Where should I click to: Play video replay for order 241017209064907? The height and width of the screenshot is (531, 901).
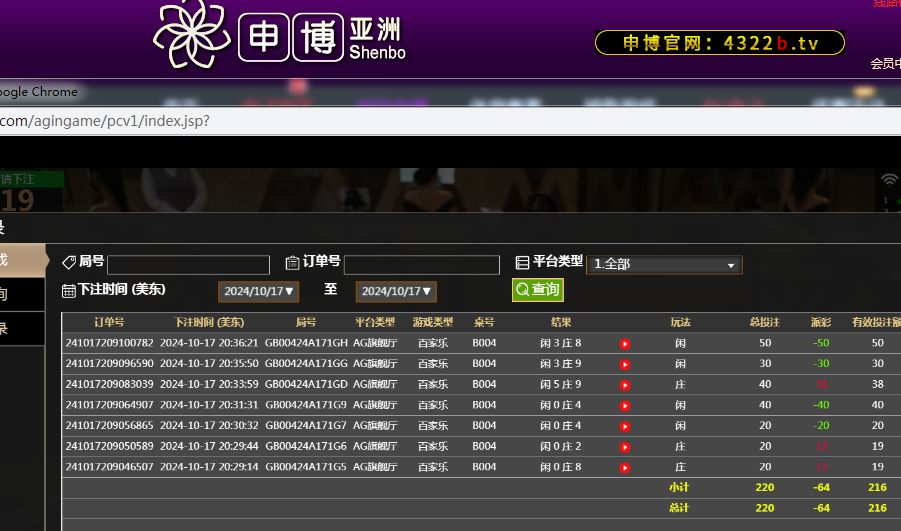pos(625,405)
